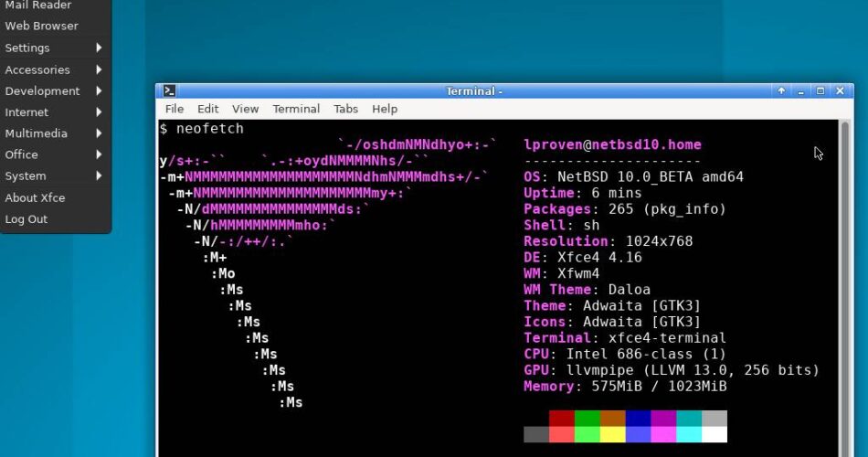Click the brown-orange color block in neofetch
The image size is (868, 457).
coord(613,419)
